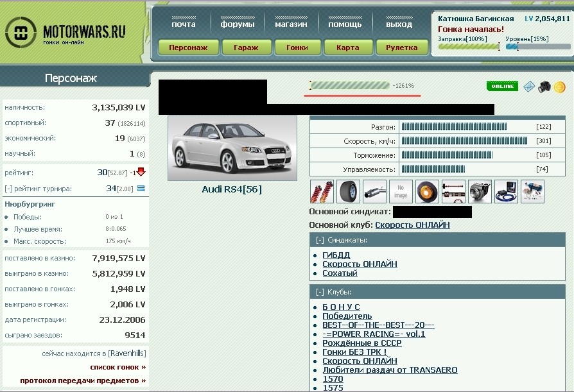This screenshot has width=574, height=392.
Task: Select the turbocharger upgrade icon
Action: point(480,191)
